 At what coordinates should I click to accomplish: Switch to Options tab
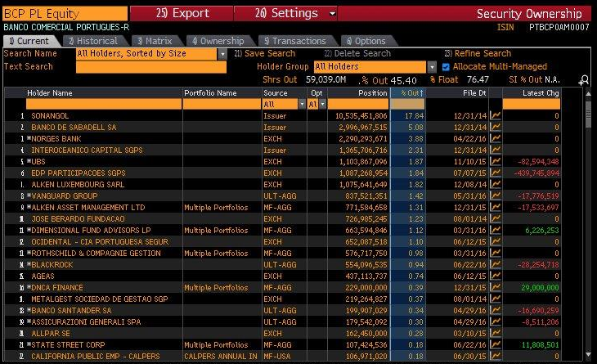pyautogui.click(x=366, y=41)
